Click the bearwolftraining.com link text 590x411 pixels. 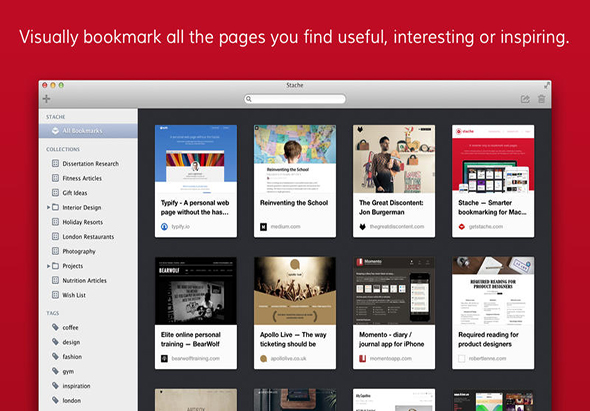click(196, 358)
